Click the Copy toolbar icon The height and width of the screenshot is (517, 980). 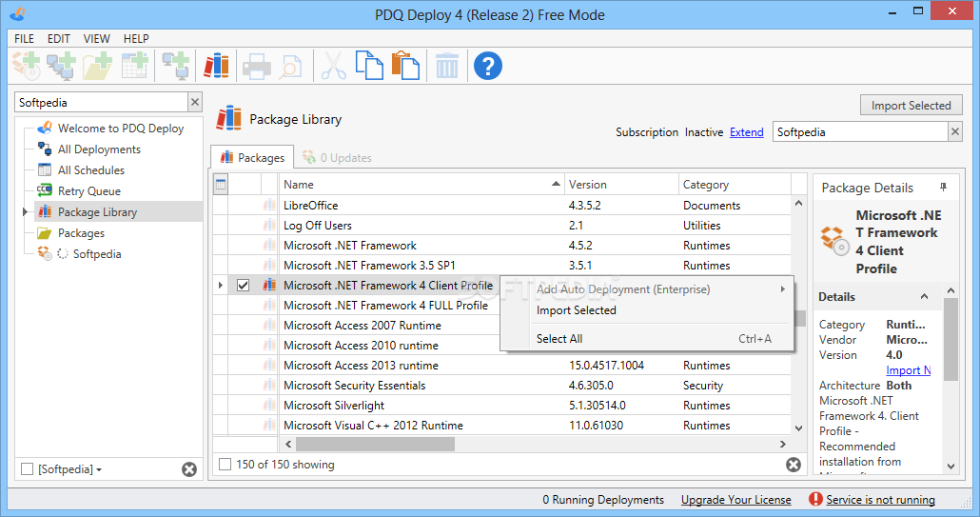[369, 65]
